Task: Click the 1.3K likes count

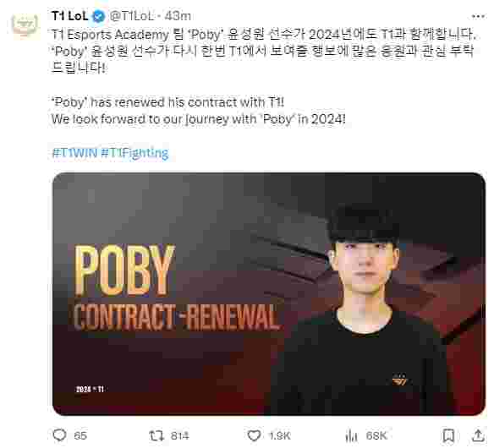Action: [279, 435]
